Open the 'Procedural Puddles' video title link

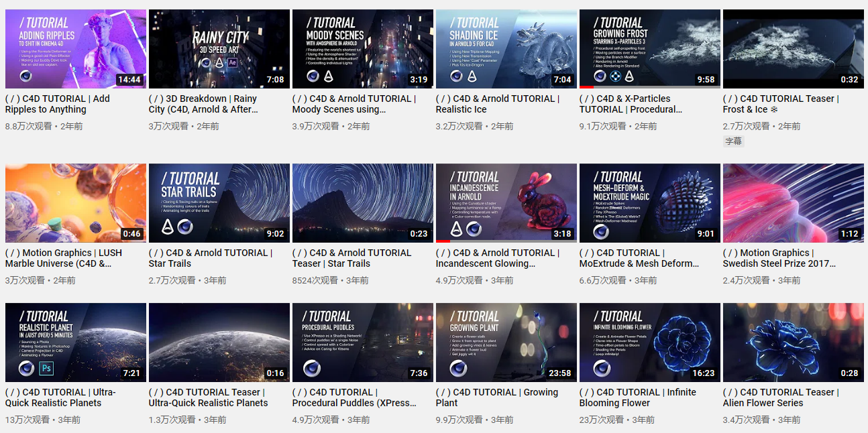click(354, 397)
